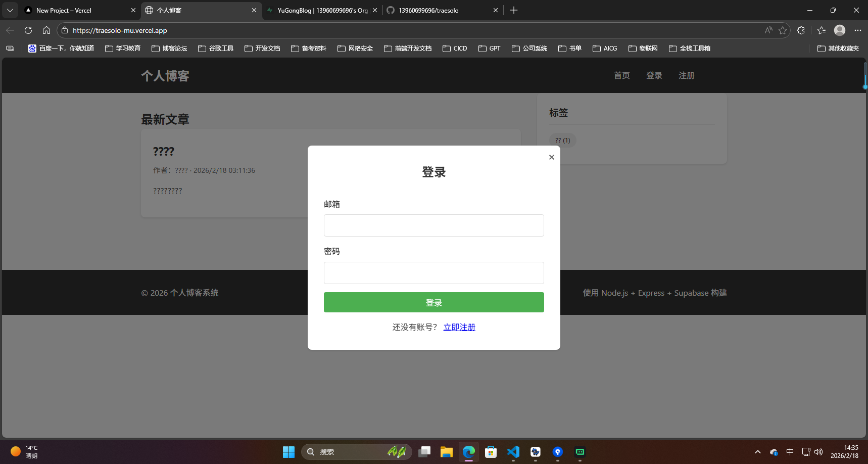868x464 pixels.
Task: Select 注册 in the blog navigation
Action: 687,75
